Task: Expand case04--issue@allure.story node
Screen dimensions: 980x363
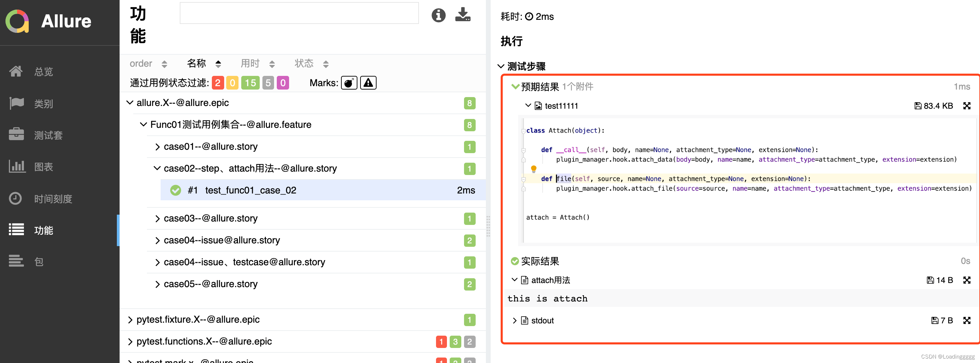Action: click(157, 240)
